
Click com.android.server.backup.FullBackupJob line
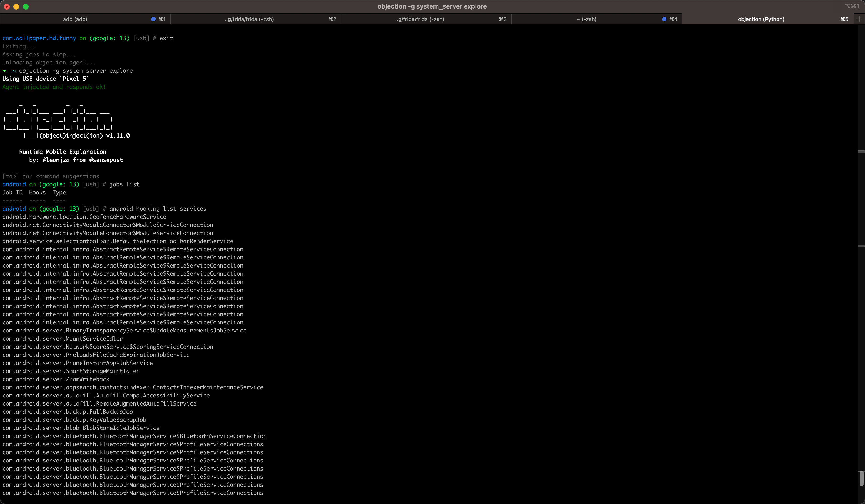point(68,412)
